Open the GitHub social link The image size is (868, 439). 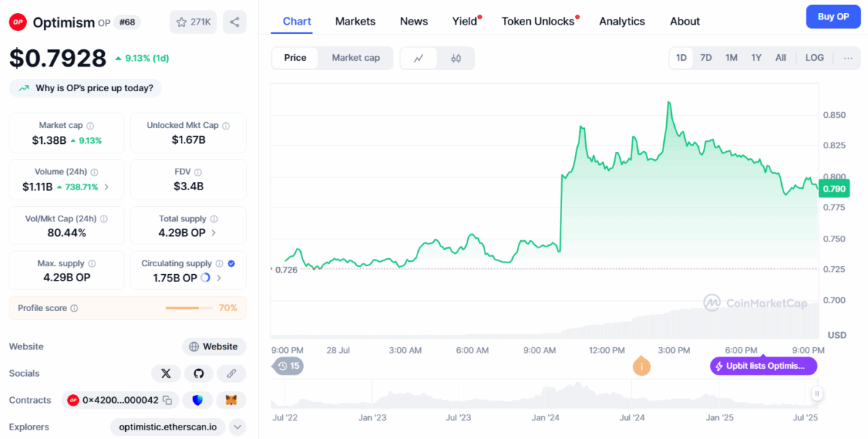[x=198, y=373]
